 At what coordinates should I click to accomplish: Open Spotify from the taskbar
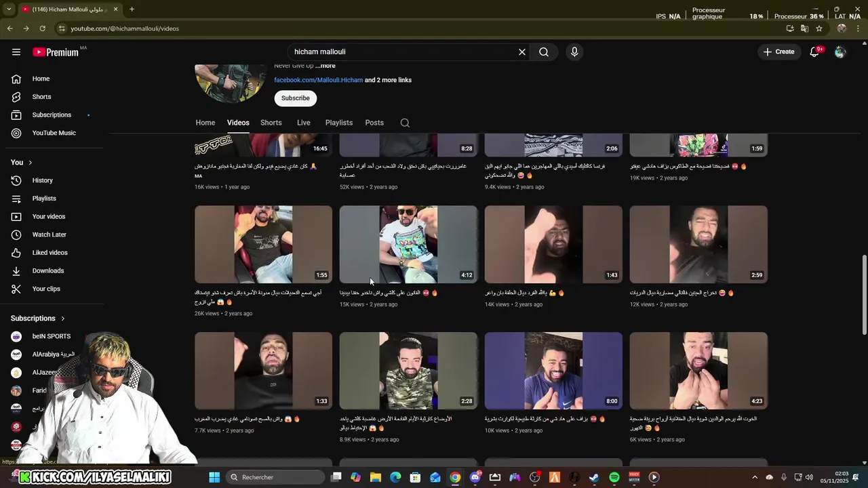(x=614, y=477)
